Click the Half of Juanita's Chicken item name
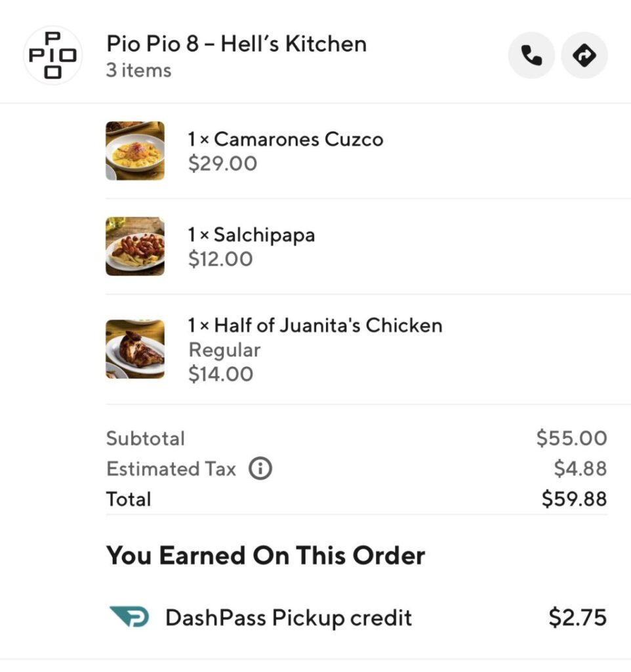 [315, 325]
